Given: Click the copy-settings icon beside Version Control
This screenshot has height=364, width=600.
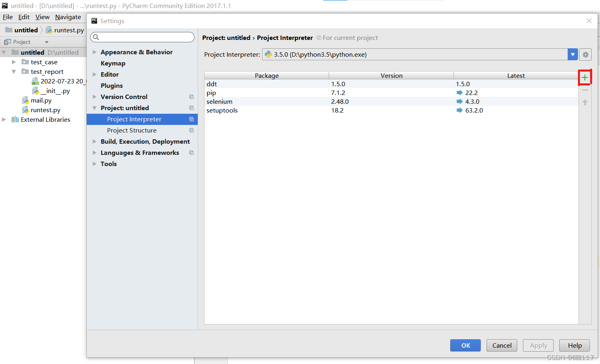Looking at the screenshot, I should (191, 97).
